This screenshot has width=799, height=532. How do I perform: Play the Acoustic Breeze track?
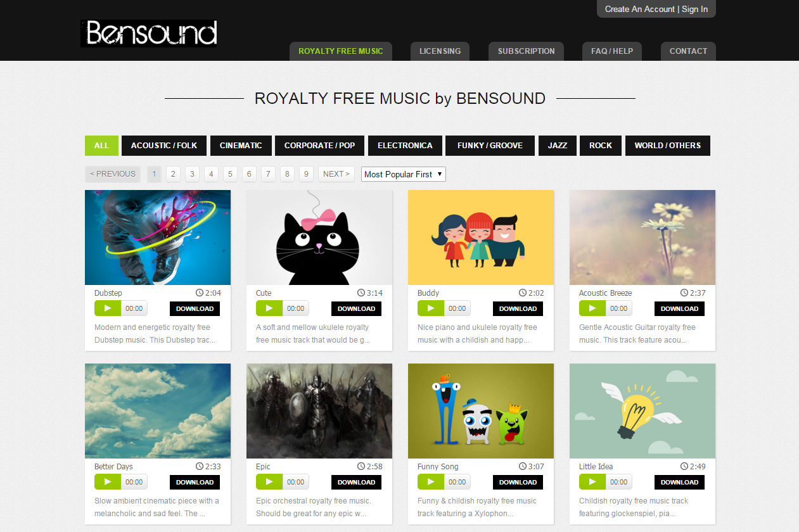point(592,308)
